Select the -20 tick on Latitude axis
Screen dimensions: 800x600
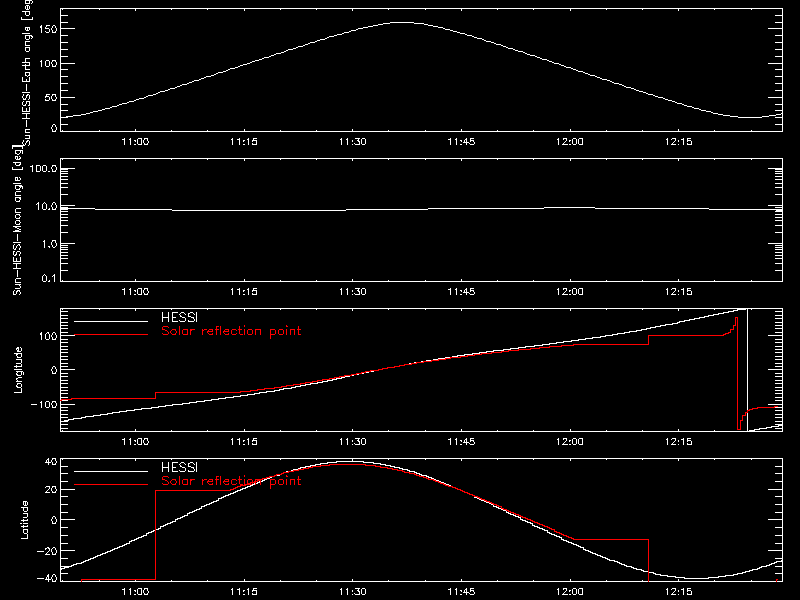coord(47,551)
